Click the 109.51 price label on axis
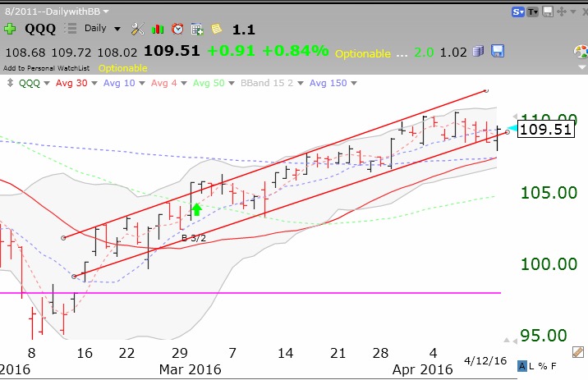 (x=545, y=129)
